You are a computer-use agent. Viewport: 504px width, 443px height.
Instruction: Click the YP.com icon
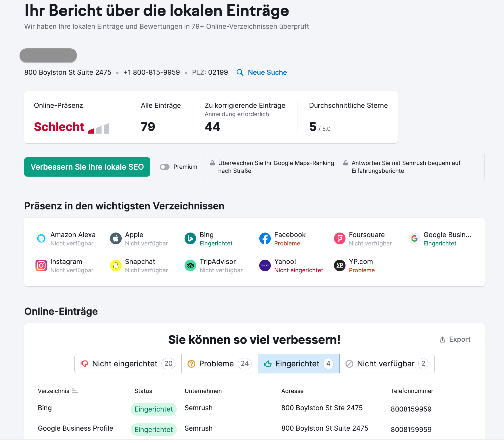tap(339, 265)
